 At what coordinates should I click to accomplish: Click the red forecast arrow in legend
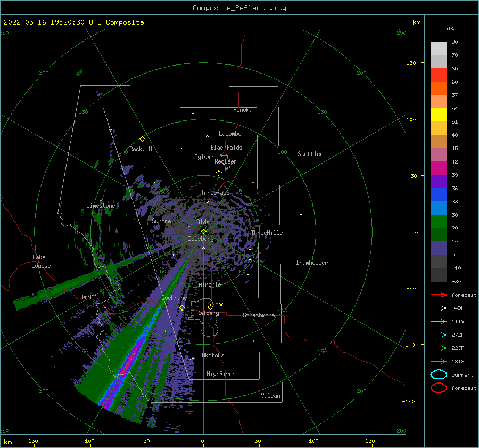click(439, 295)
